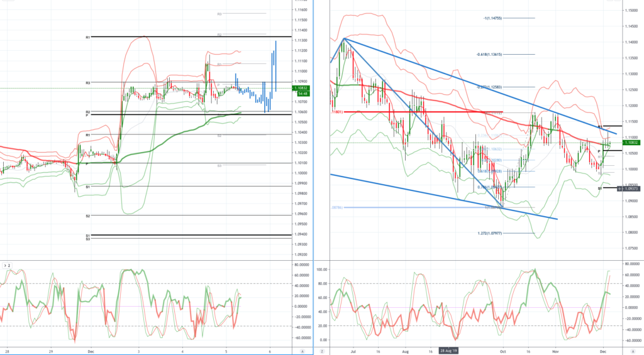Select the thick black S1 line on left chart
Viewport: 644px width, 355px height.
[x=191, y=235]
